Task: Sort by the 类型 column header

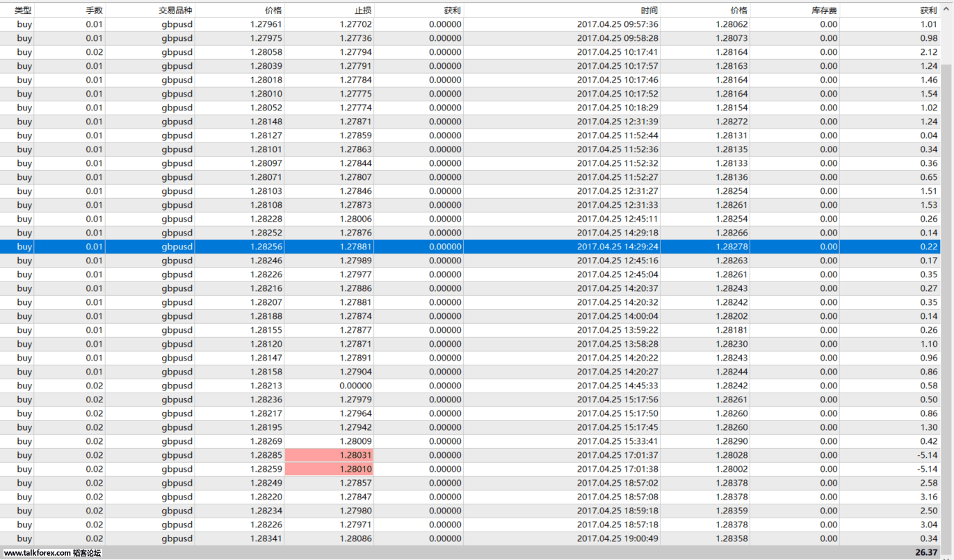Action: point(23,10)
